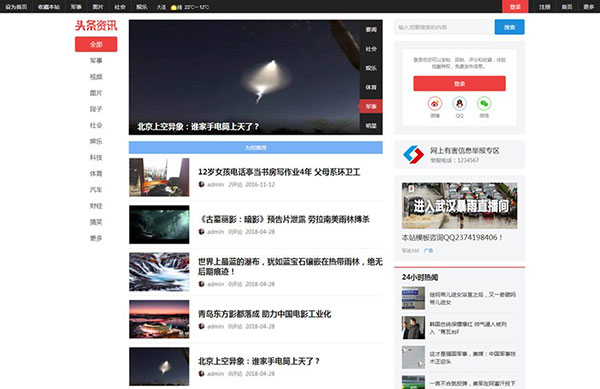600x389 pixels.
Task: Select 段子 in the left sidebar
Action: pos(96,109)
